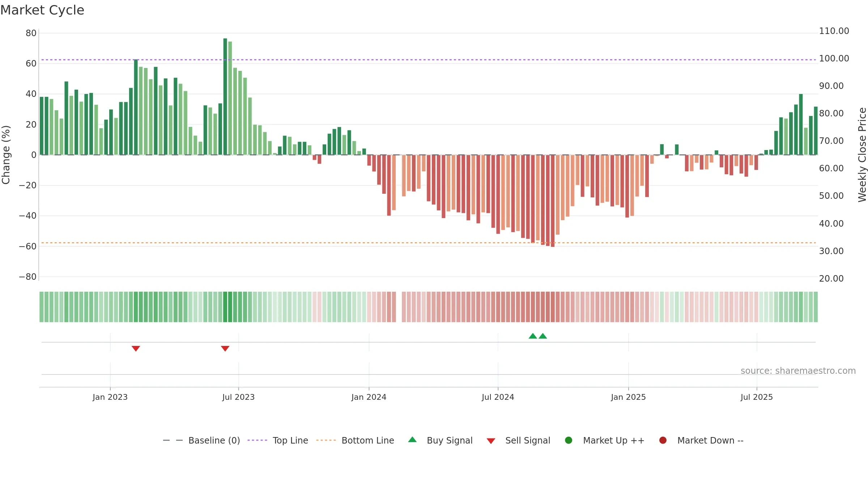The image size is (868, 488).
Task: Click the 20.00 price axis tick
Action: point(831,278)
